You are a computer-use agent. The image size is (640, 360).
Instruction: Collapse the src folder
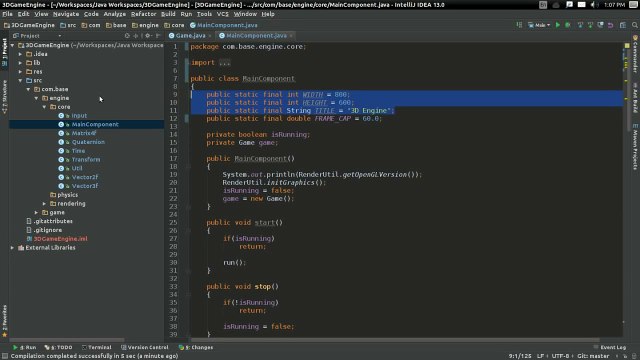(x=20, y=80)
